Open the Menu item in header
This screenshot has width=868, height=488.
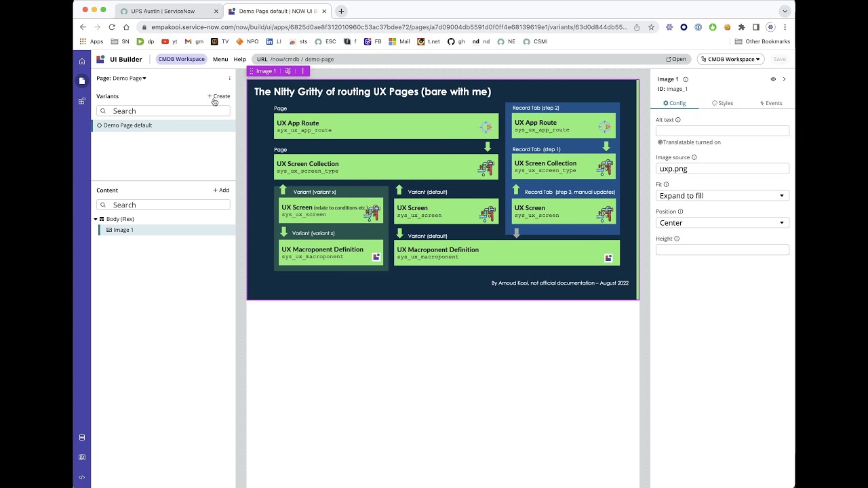point(220,59)
